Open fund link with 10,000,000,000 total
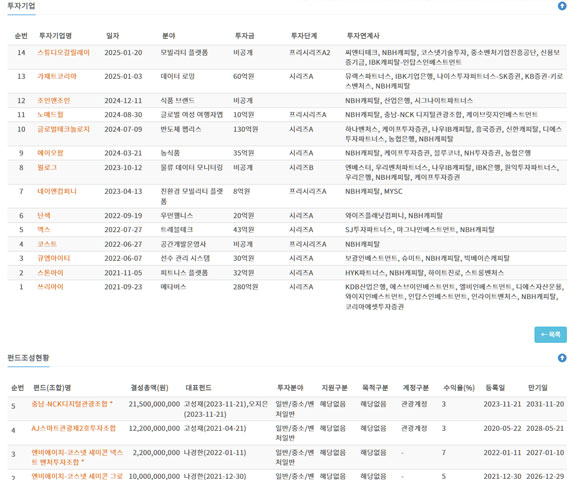 tap(77, 476)
